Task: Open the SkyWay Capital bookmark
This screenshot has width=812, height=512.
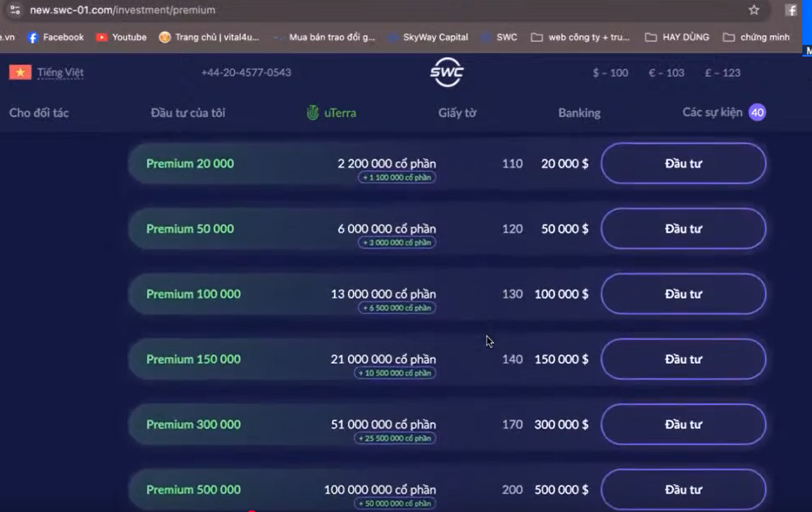Action: pyautogui.click(x=428, y=37)
